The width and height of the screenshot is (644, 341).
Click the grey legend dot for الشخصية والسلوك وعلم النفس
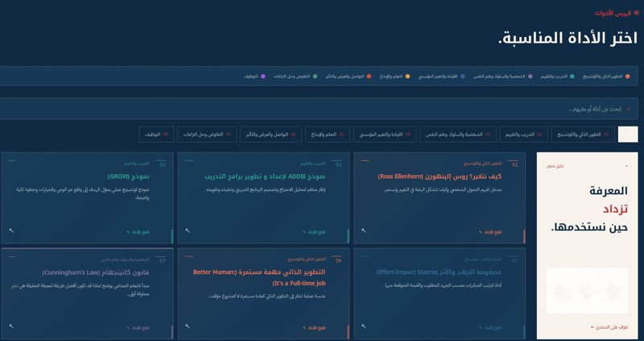pos(530,77)
